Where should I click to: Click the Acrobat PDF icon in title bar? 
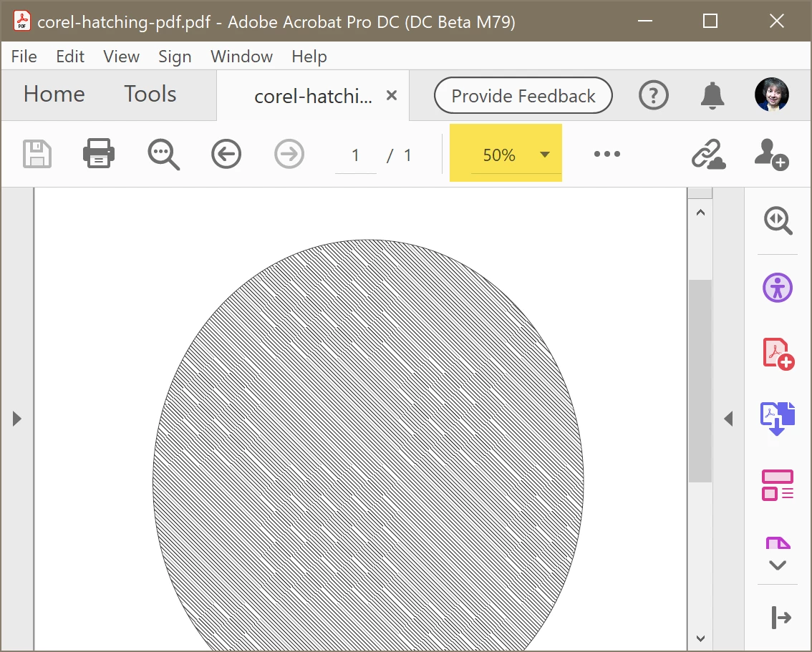coord(21,21)
